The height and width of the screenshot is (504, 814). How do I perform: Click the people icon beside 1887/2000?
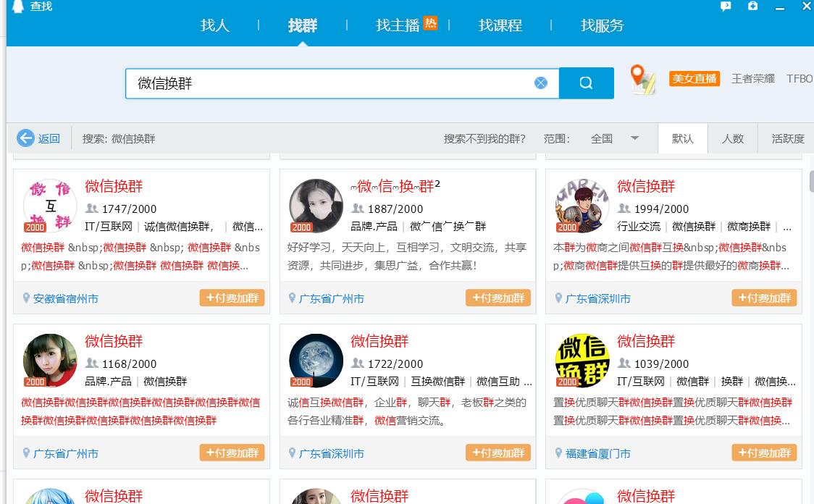pyautogui.click(x=358, y=209)
